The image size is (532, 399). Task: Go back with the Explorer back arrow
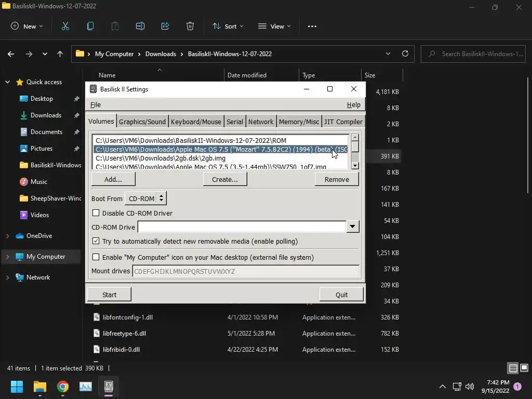(11, 54)
